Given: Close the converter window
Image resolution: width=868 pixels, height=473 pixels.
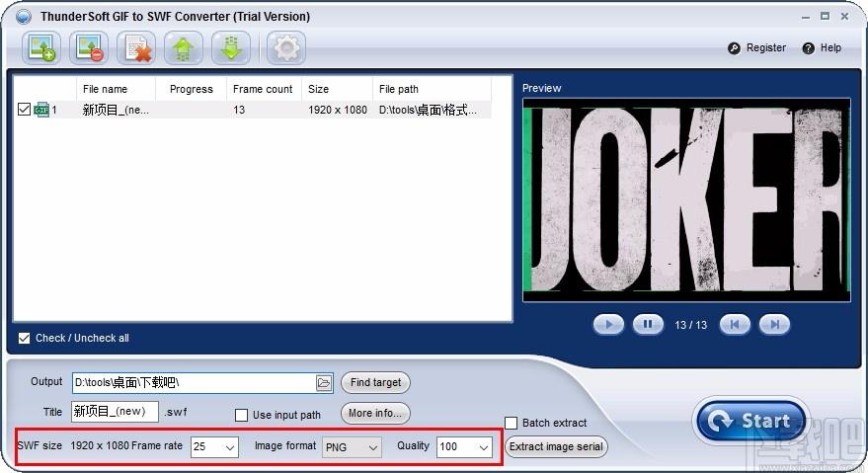Looking at the screenshot, I should (x=844, y=17).
